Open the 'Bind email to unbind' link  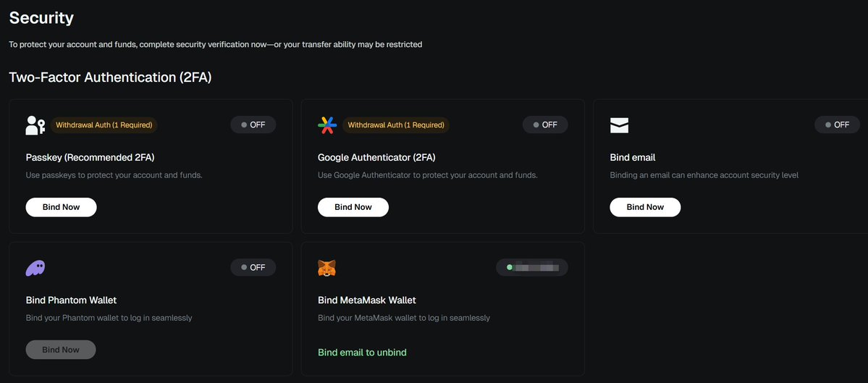click(362, 353)
